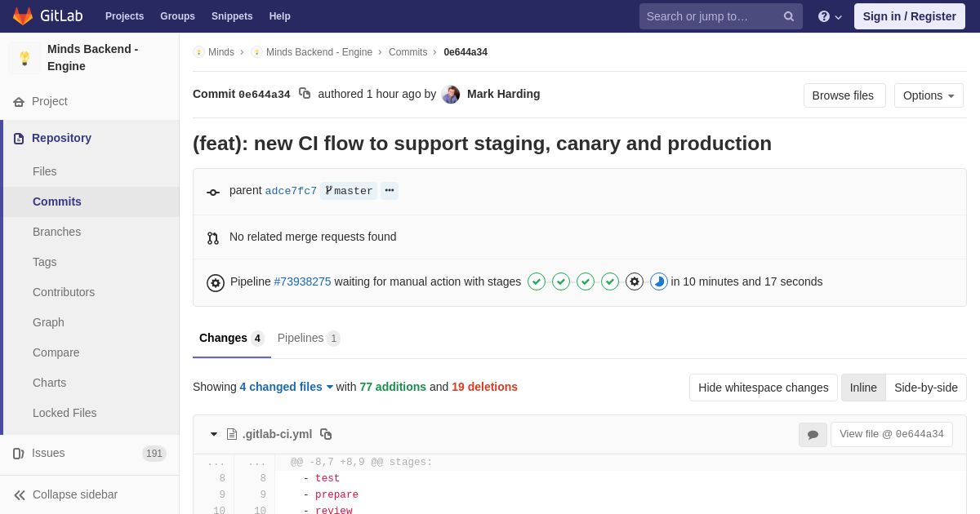
Task: Click the Project home icon in sidebar
Action: coord(19,102)
